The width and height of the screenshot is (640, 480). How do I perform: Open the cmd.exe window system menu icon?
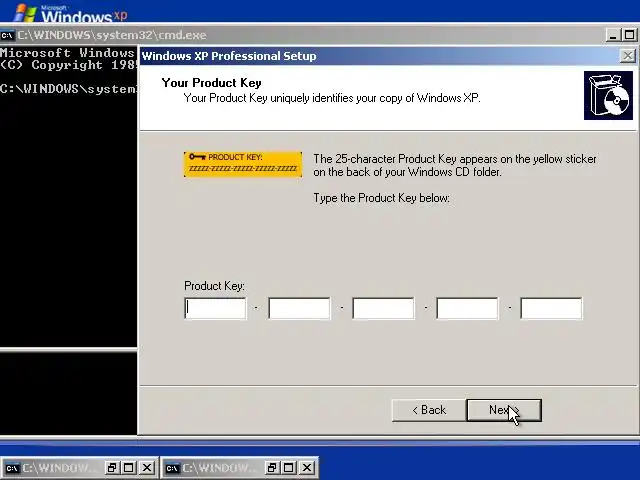[7, 35]
